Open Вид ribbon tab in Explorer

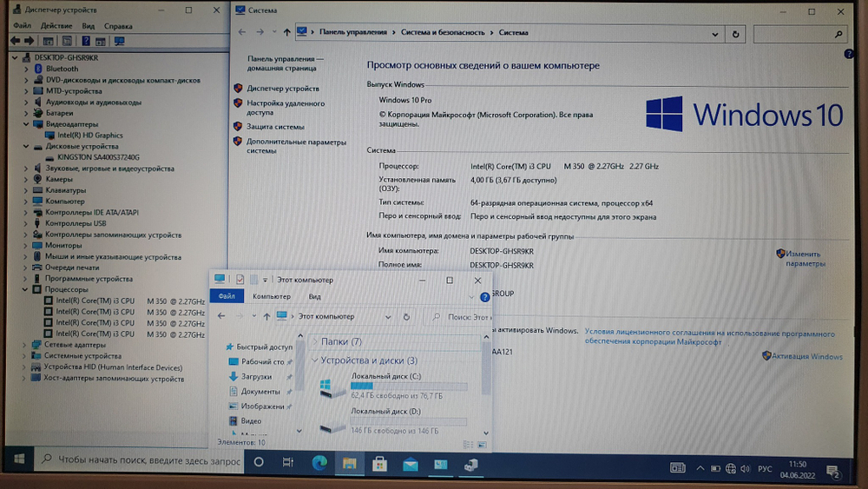tap(314, 296)
